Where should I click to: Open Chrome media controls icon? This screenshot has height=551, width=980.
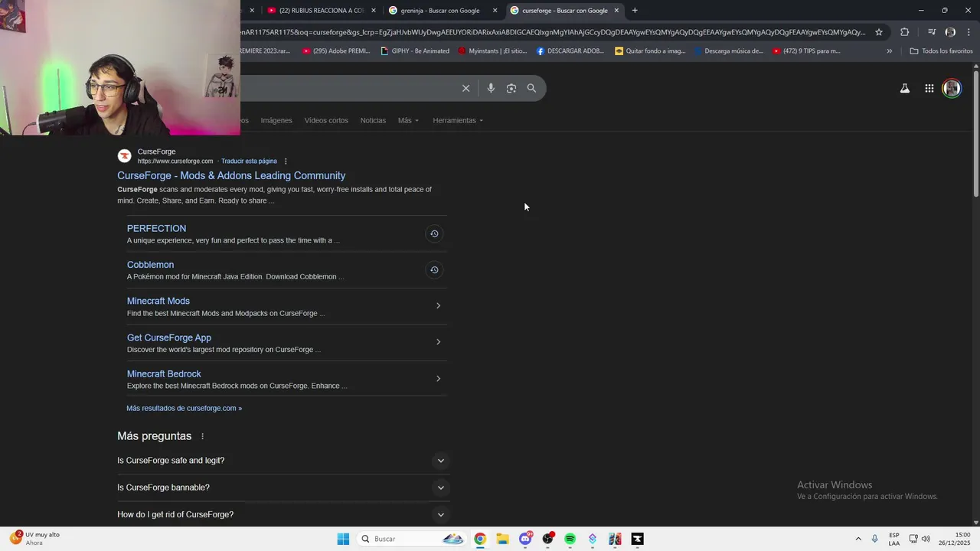932,32
